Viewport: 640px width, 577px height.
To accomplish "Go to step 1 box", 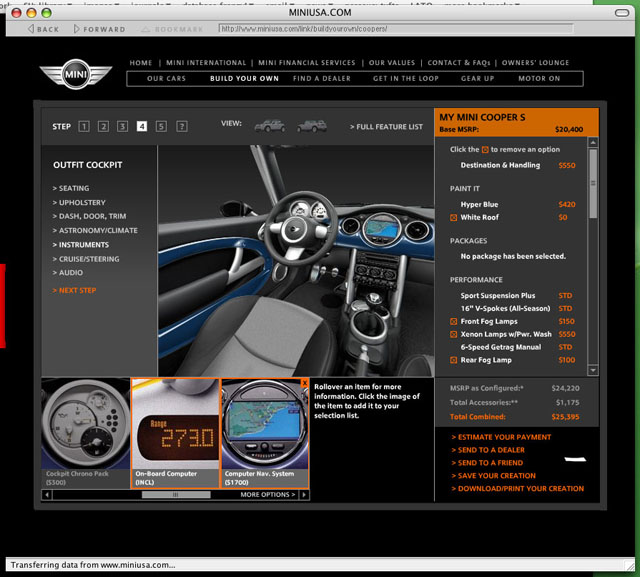I will [x=84, y=126].
